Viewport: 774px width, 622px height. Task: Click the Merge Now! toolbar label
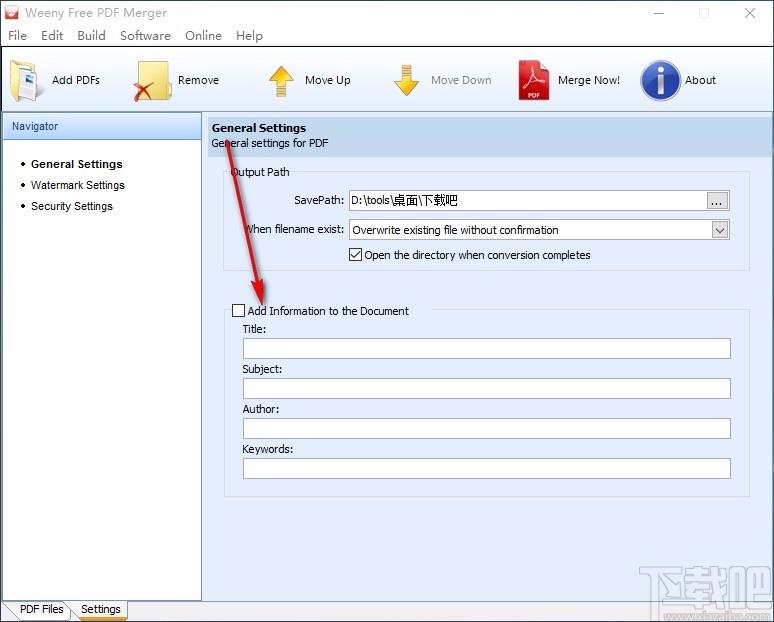(589, 80)
